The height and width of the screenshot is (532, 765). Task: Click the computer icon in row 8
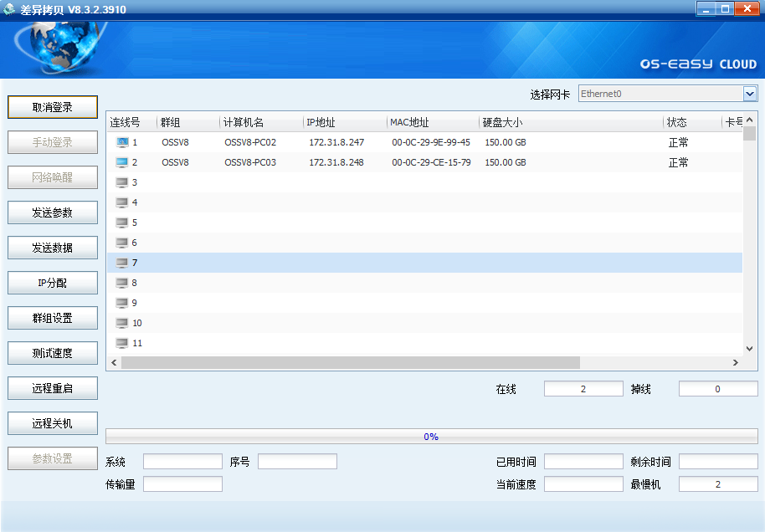(x=122, y=283)
